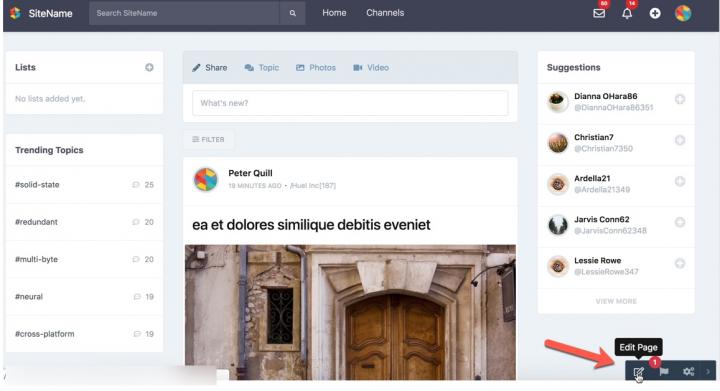The width and height of the screenshot is (720, 391).
Task: Click the plus create icon in header
Action: click(x=655, y=13)
